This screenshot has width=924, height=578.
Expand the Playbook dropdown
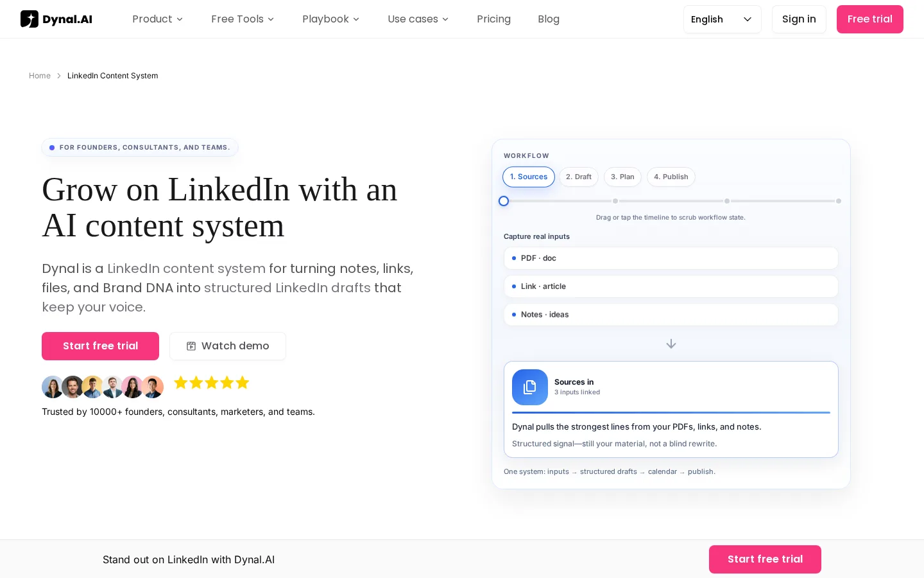pyautogui.click(x=330, y=19)
